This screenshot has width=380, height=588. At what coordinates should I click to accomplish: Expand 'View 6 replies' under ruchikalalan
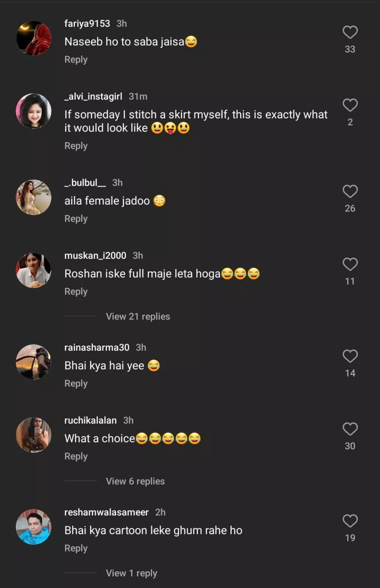point(135,481)
